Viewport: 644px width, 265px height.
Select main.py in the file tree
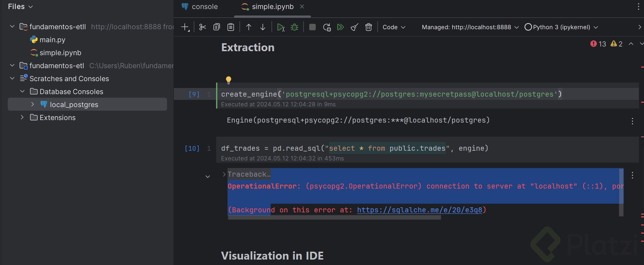[52, 40]
